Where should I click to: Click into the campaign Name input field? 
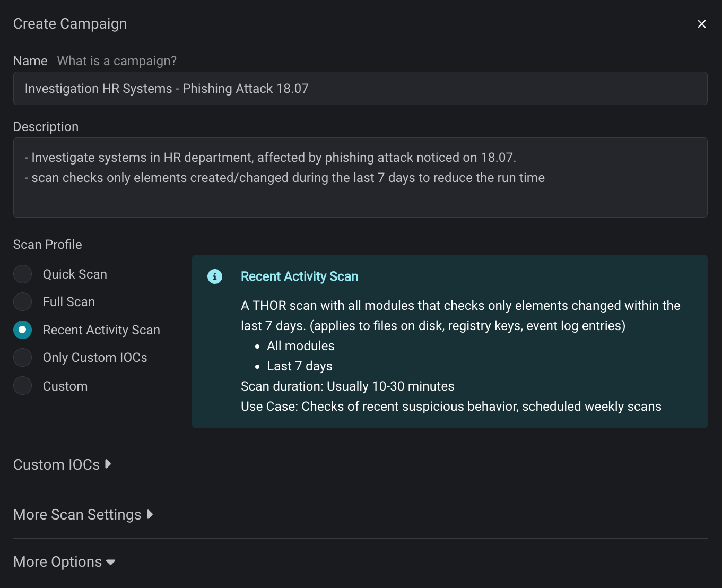[x=360, y=89]
